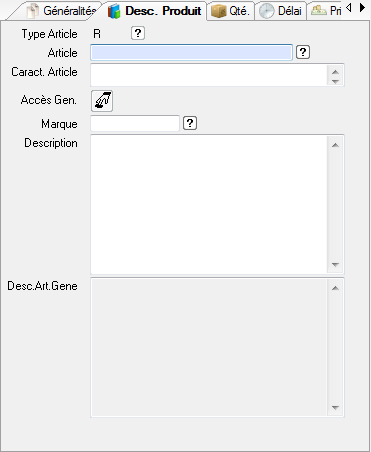371x452 pixels.
Task: Click the clock icon on Délai tab
Action: point(267,11)
